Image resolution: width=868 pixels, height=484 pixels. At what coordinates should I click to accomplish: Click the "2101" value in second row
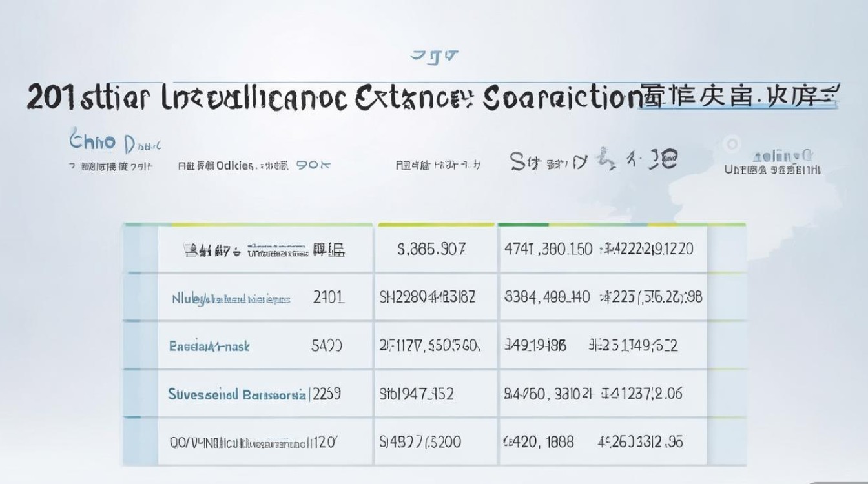coord(328,297)
